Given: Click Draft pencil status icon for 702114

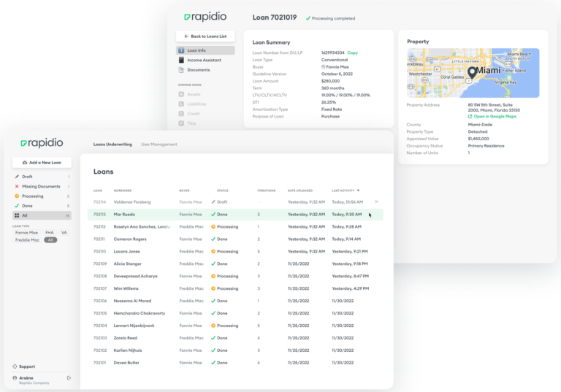Looking at the screenshot, I should click(x=213, y=202).
